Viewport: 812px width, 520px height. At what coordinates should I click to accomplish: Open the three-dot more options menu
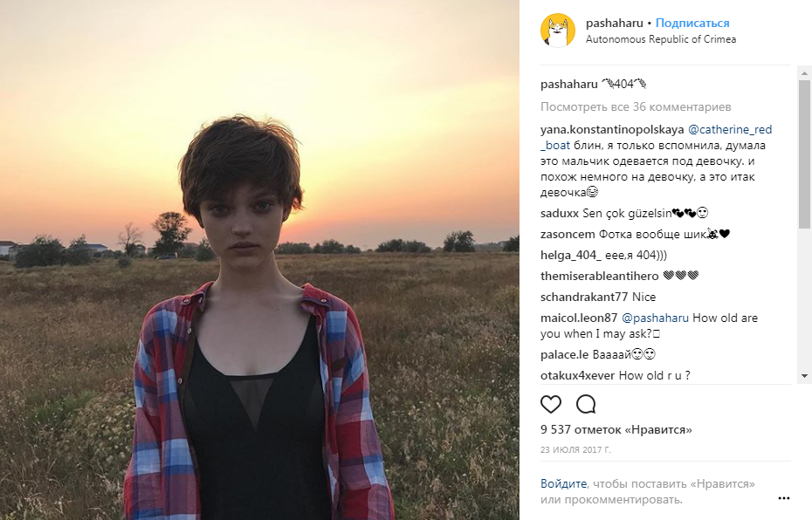783,498
